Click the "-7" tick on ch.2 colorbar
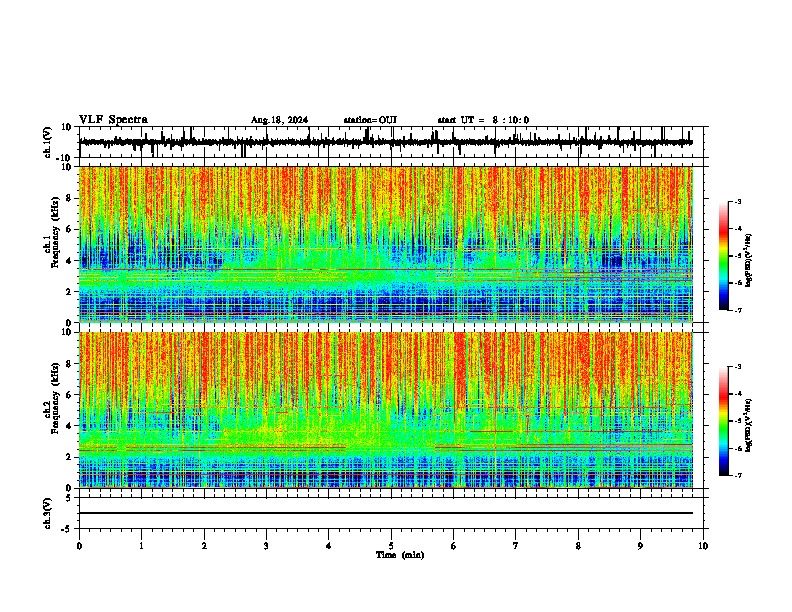Viewport: 792px width, 612px height. click(737, 475)
